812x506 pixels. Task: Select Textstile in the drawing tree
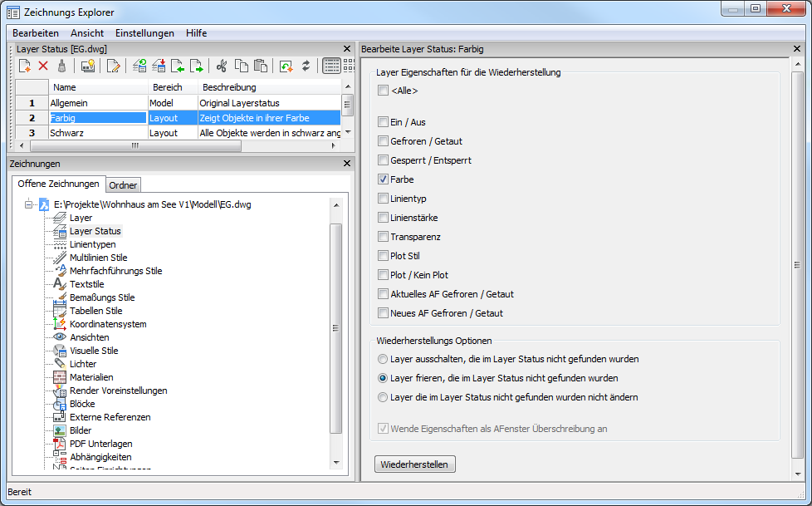pos(86,284)
